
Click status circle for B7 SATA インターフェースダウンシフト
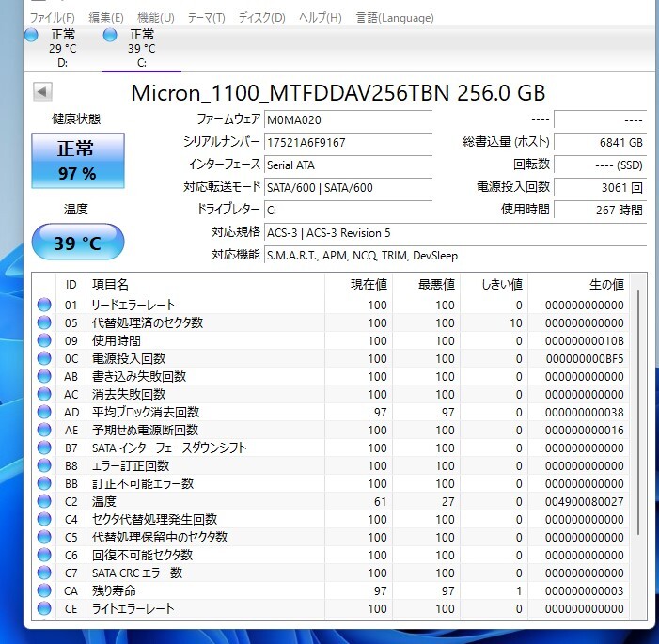(x=44, y=448)
